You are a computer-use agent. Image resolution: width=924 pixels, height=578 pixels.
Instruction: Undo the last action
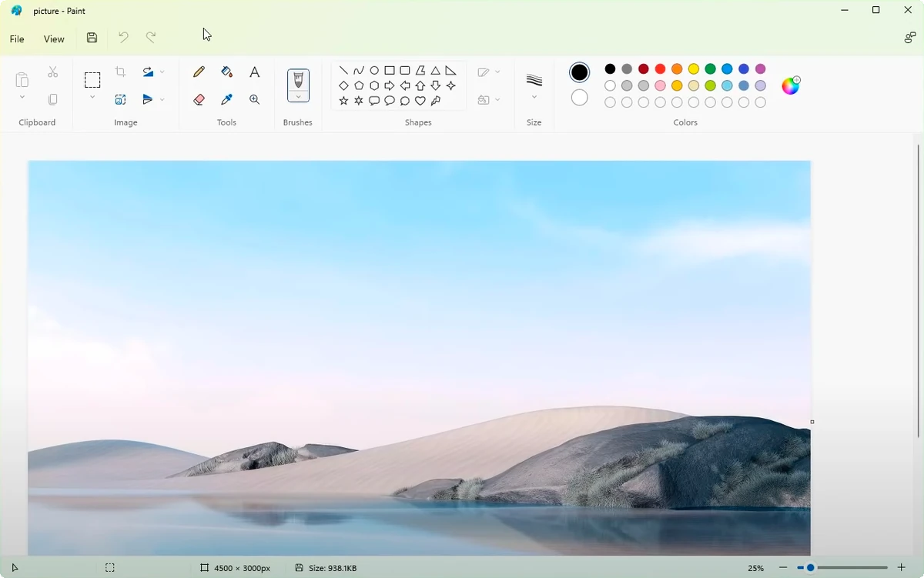[122, 37]
